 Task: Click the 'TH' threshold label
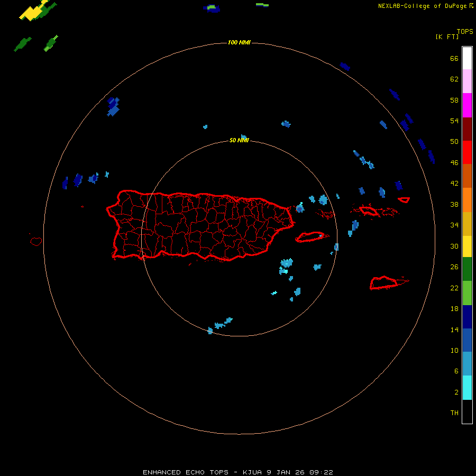(x=454, y=413)
